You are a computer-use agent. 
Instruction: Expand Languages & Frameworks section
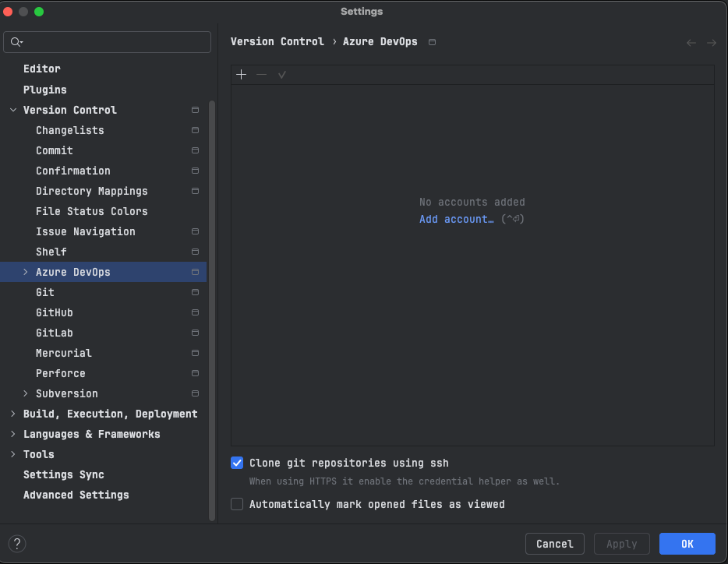[13, 434]
